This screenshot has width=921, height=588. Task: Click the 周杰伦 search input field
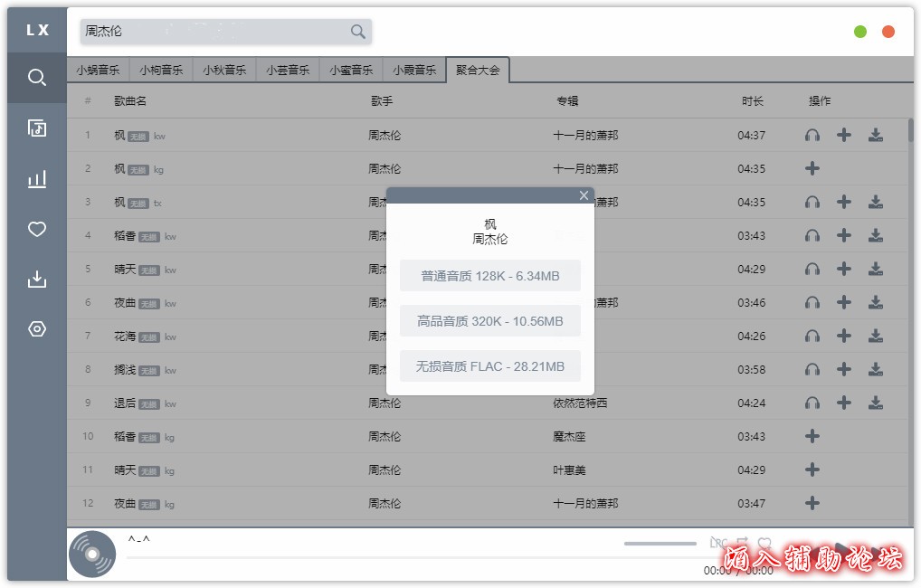(213, 32)
